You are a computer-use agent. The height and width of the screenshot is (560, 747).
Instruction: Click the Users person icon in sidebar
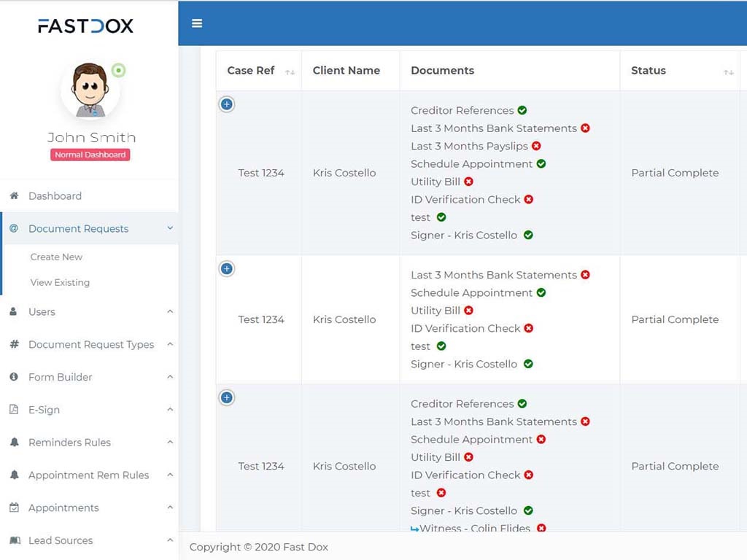click(x=14, y=311)
